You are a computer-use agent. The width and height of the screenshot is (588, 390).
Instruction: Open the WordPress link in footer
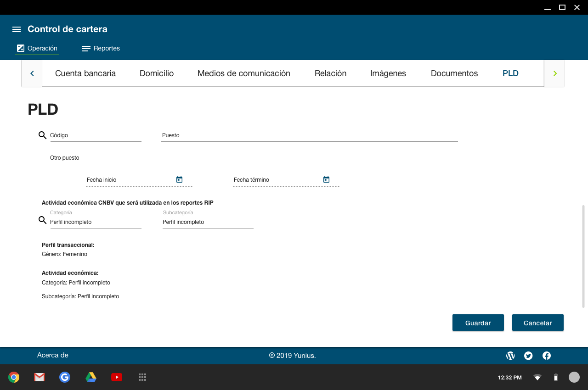click(510, 356)
